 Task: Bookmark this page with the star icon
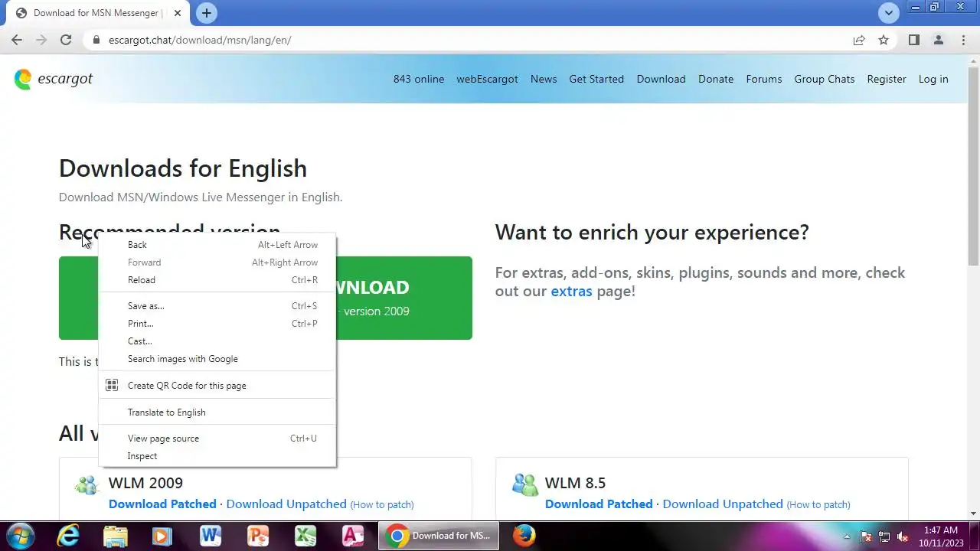pyautogui.click(x=884, y=40)
